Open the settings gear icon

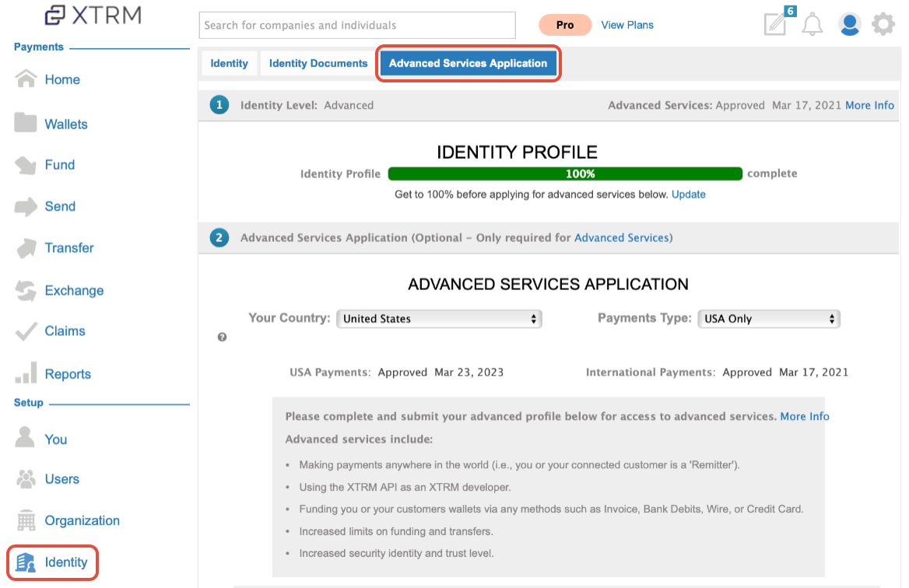coord(883,24)
